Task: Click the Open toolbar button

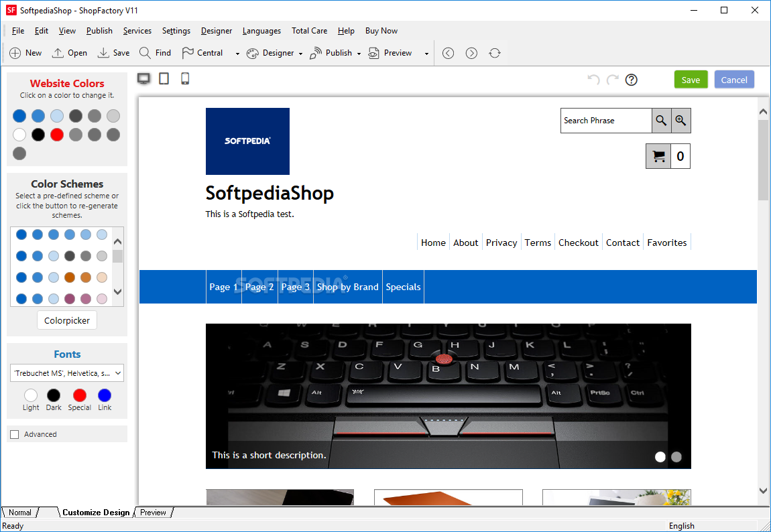Action: pos(69,53)
